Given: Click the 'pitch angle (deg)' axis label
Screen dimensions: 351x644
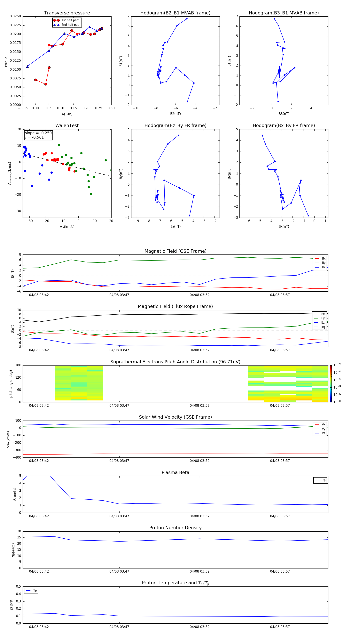Looking at the screenshot, I should (11, 384).
